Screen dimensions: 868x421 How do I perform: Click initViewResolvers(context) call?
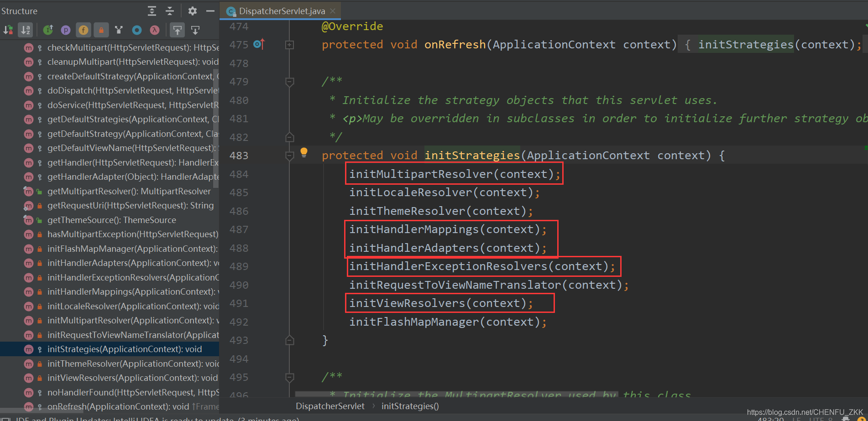pyautogui.click(x=441, y=303)
